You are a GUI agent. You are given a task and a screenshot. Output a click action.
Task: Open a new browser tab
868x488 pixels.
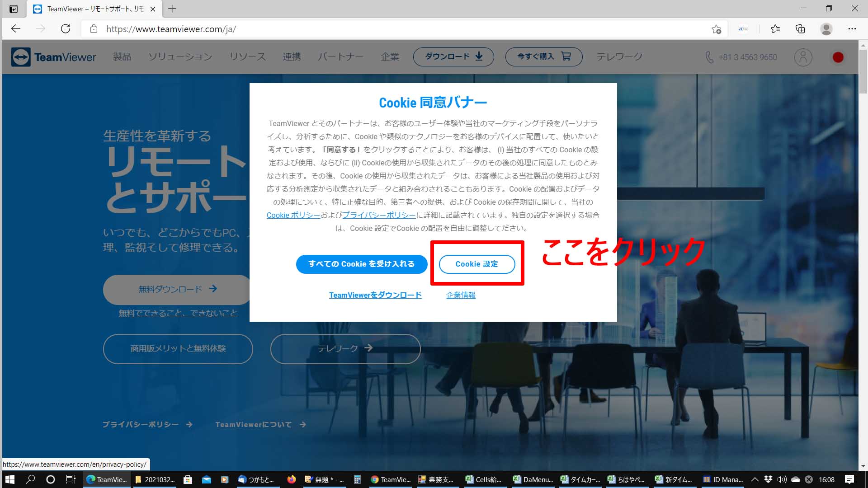pyautogui.click(x=172, y=9)
